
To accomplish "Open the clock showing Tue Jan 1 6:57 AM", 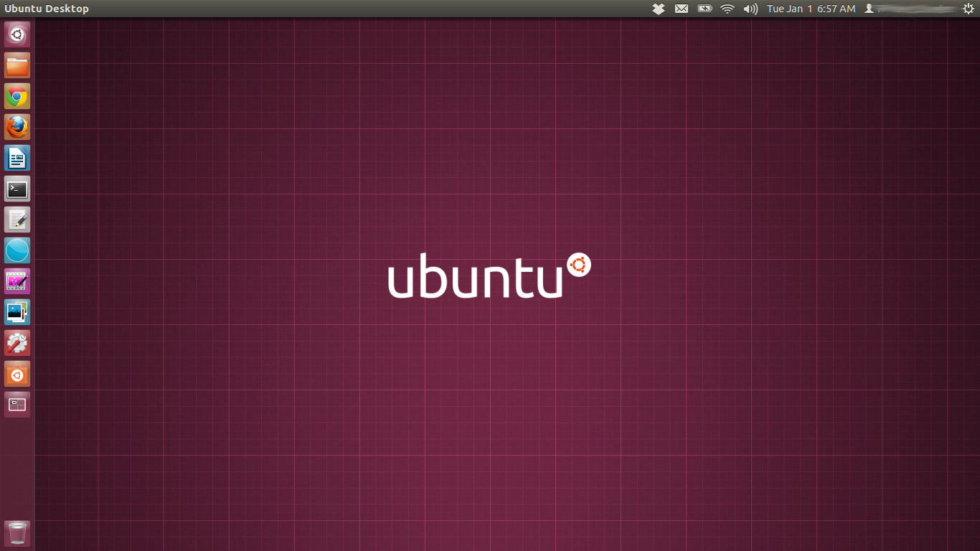I will [x=811, y=9].
